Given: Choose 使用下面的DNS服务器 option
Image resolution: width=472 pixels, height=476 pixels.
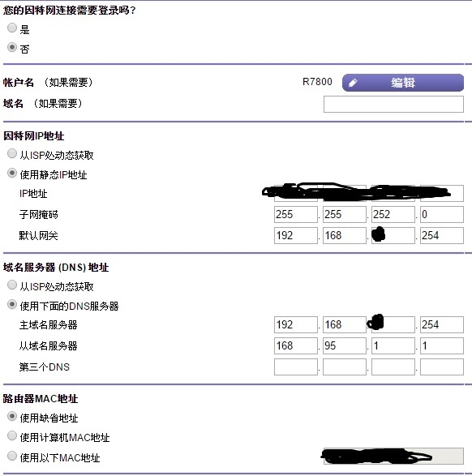Looking at the screenshot, I should pyautogui.click(x=12, y=304).
